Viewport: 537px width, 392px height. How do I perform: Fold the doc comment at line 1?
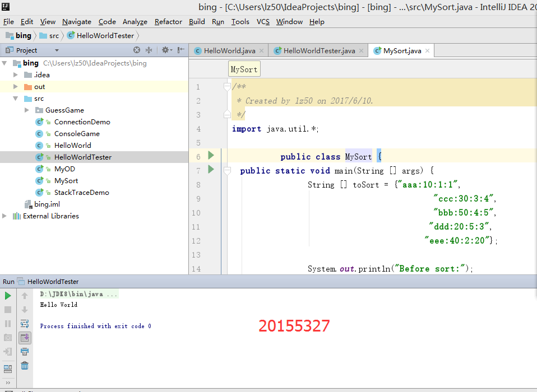pyautogui.click(x=227, y=87)
